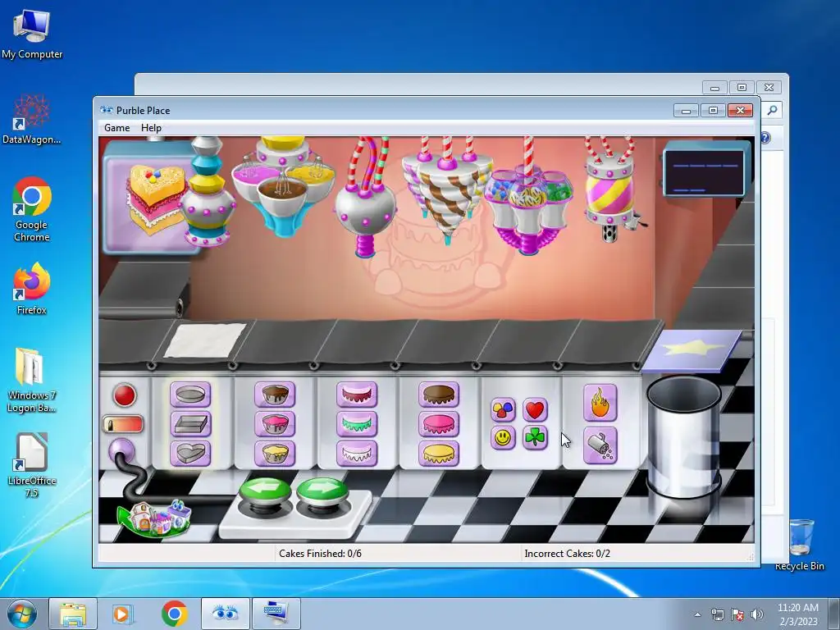
Task: Apply the chocolate brown top frosting
Action: (x=439, y=395)
